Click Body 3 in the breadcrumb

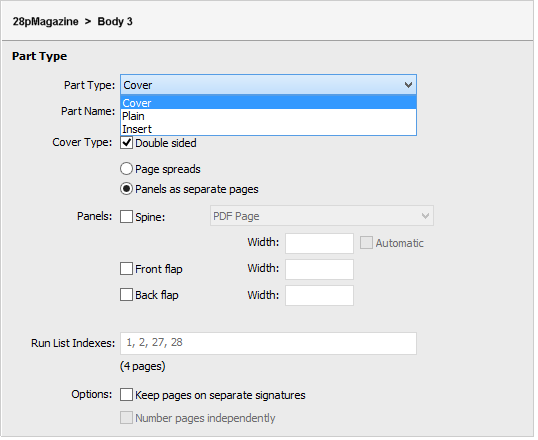tap(116, 22)
